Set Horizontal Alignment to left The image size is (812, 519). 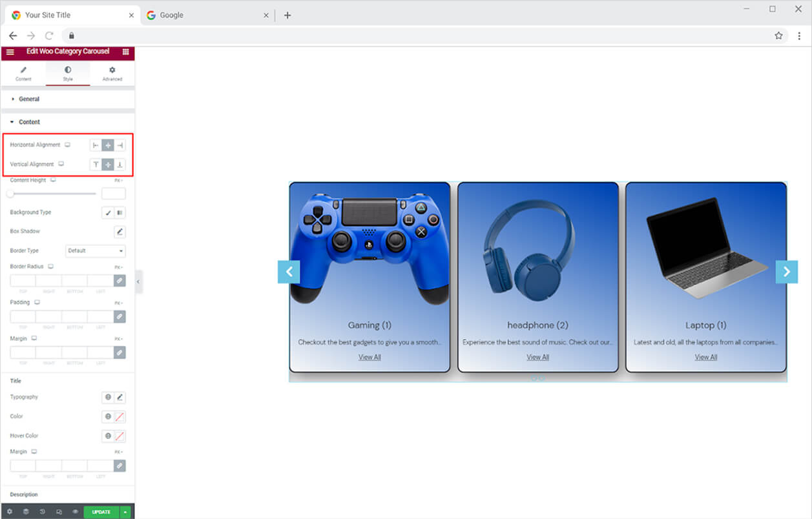click(x=96, y=145)
